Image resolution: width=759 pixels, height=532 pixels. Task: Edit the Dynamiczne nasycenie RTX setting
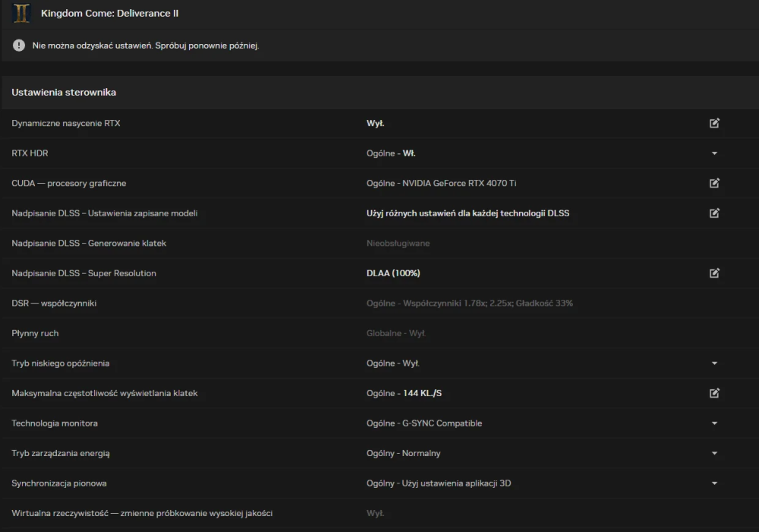click(x=714, y=123)
